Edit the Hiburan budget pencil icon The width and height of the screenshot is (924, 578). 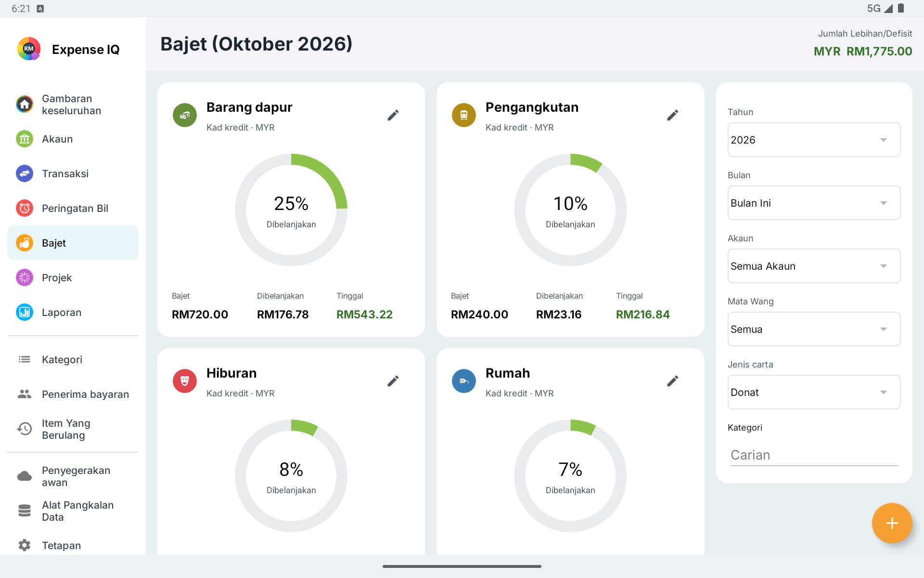click(393, 381)
